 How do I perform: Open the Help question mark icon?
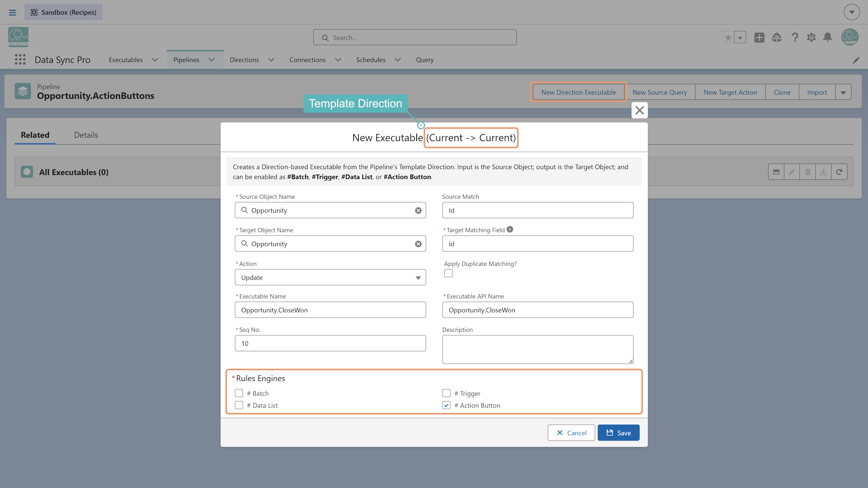coord(795,38)
